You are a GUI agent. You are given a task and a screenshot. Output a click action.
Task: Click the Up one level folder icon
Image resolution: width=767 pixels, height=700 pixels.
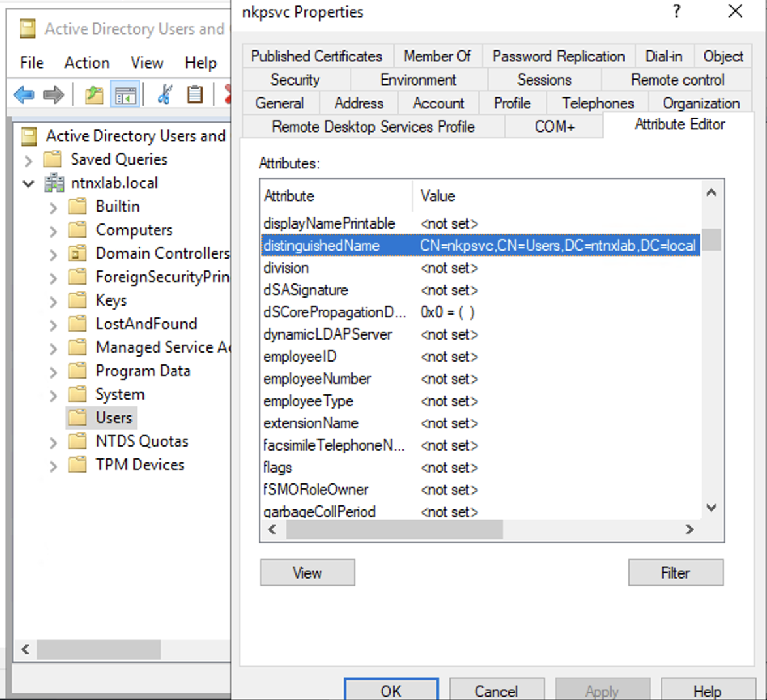(x=94, y=95)
